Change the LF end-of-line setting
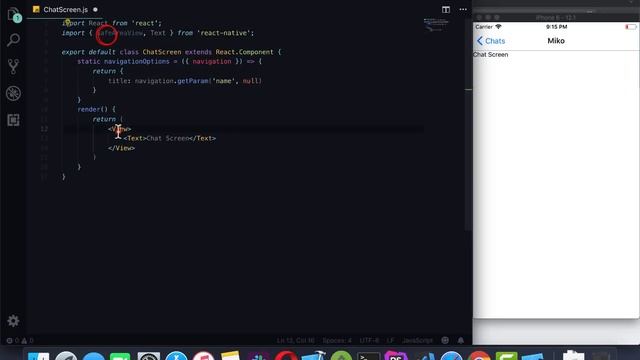 tap(391, 340)
